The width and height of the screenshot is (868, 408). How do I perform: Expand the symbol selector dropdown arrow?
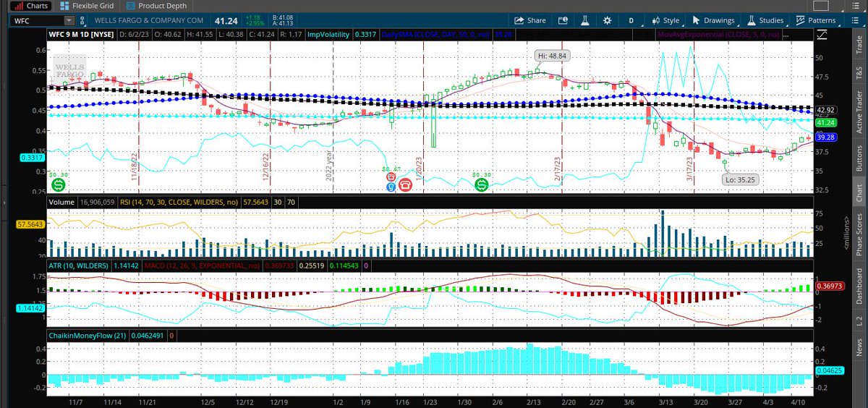[x=69, y=21]
